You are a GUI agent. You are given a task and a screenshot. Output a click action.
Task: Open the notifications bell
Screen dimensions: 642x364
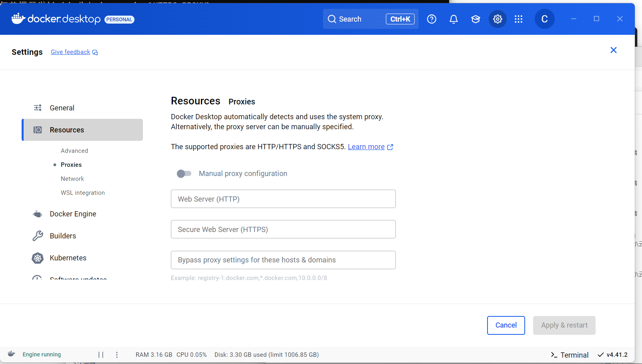pos(453,19)
